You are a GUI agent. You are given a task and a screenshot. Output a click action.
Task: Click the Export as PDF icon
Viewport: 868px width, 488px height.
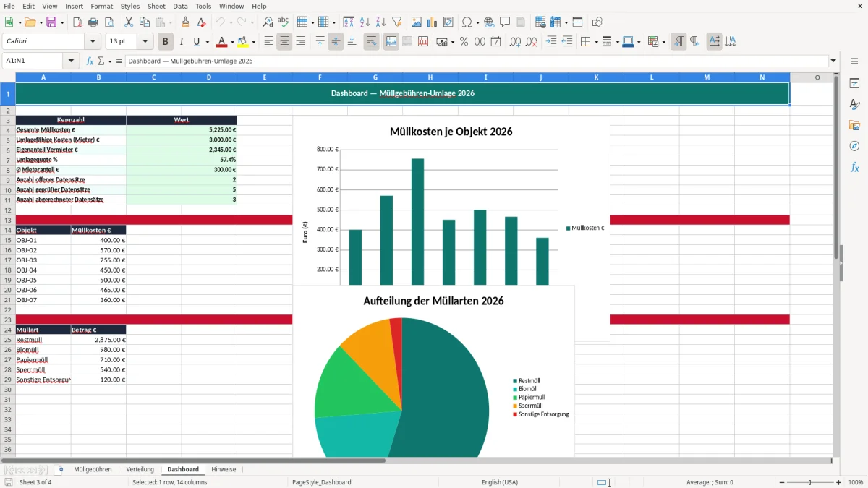[77, 22]
